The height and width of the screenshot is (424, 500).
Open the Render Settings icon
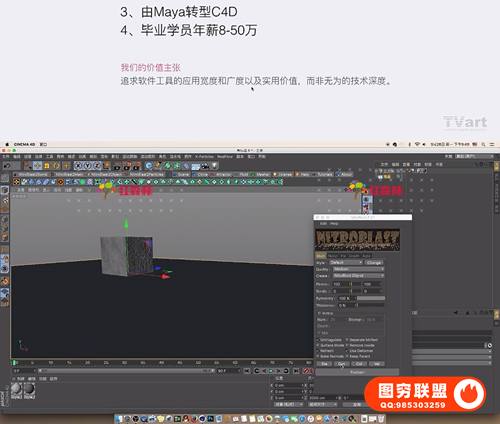pos(136,166)
